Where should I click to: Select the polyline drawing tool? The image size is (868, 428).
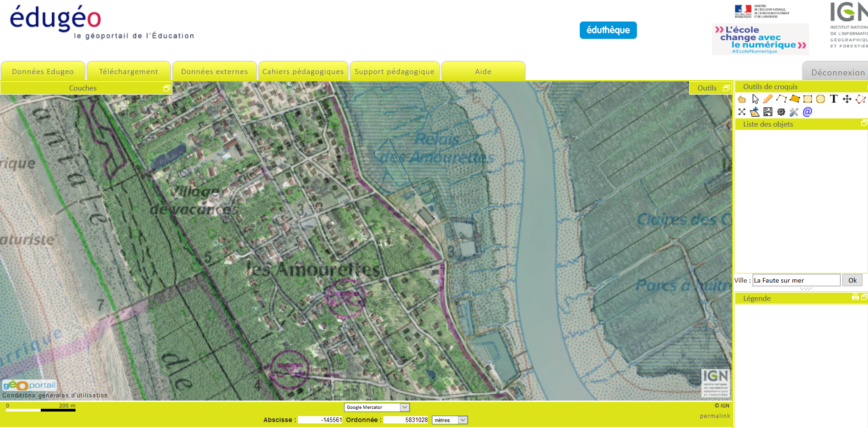(781, 99)
